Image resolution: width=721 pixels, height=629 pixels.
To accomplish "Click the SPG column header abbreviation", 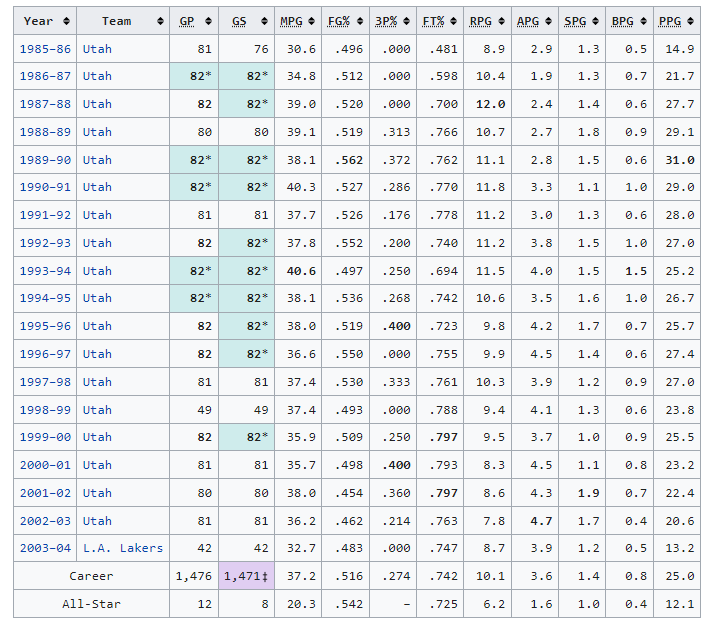I will 575,21.
